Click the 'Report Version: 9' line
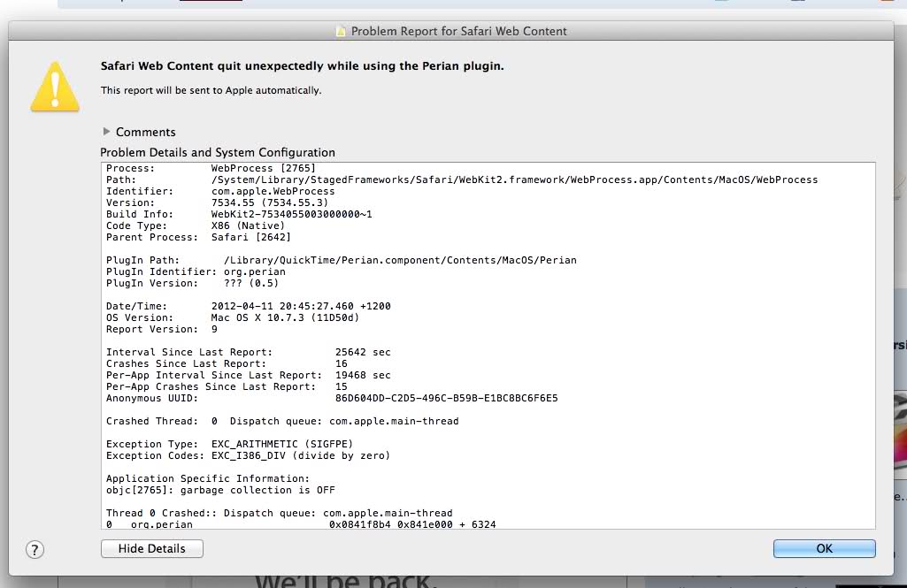The height and width of the screenshot is (588, 907). coord(162,330)
